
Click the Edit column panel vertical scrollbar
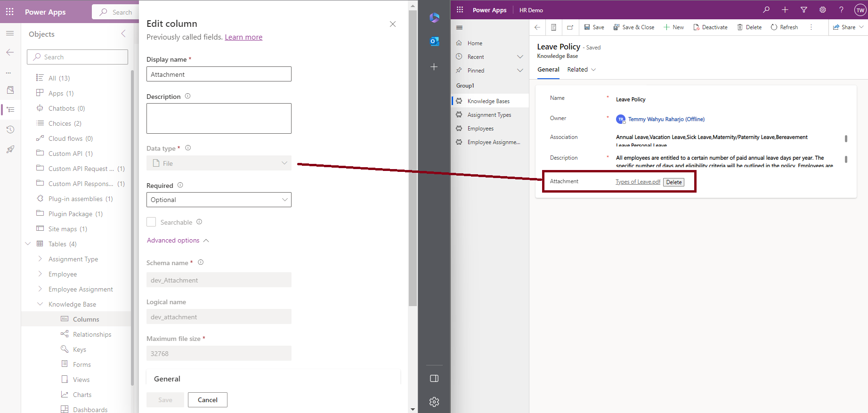click(x=413, y=158)
